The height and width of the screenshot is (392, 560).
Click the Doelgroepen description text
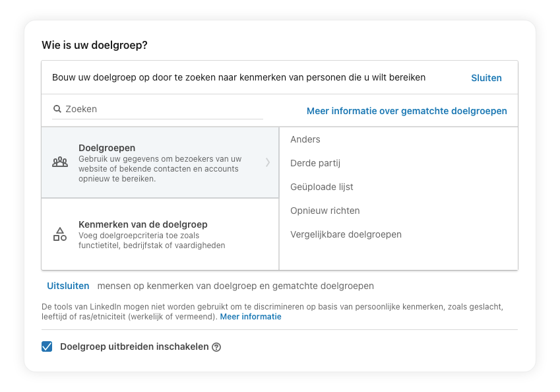[160, 169]
